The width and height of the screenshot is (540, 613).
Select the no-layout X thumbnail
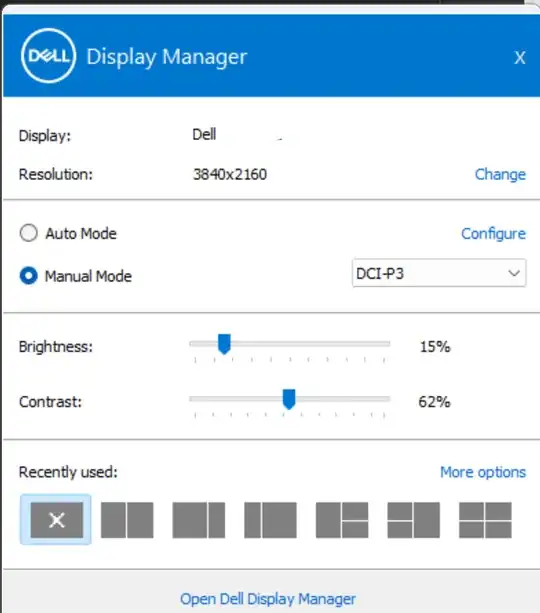pos(57,520)
